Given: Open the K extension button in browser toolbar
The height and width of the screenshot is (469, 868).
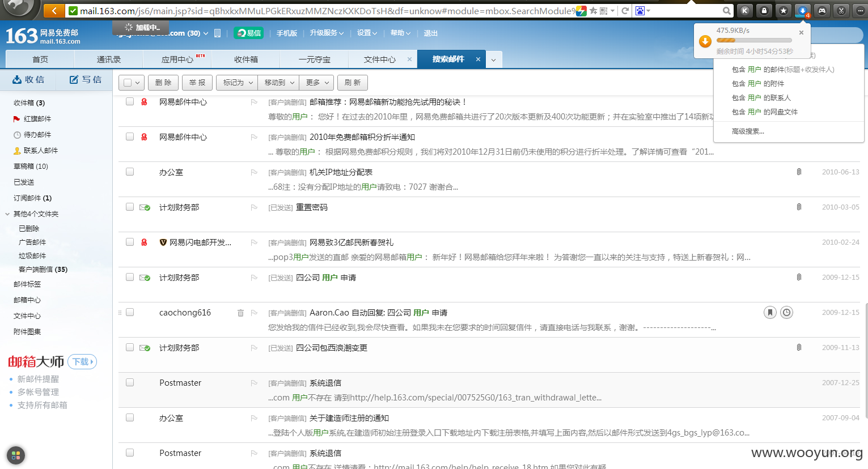Looking at the screenshot, I should pos(745,10).
